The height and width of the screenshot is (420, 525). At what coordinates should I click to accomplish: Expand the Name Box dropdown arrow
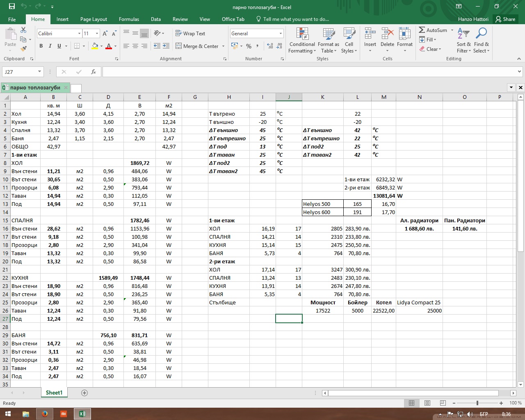pyautogui.click(x=39, y=72)
